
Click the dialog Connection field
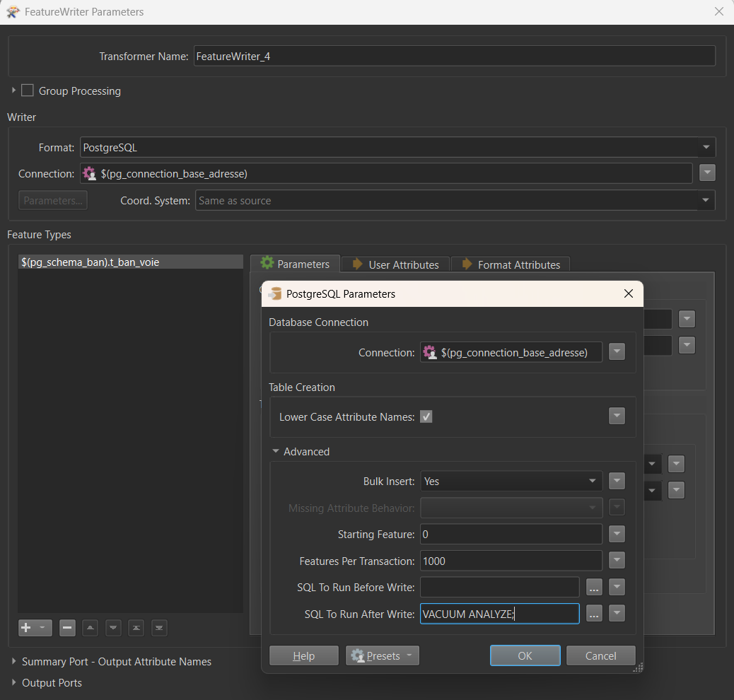click(511, 352)
